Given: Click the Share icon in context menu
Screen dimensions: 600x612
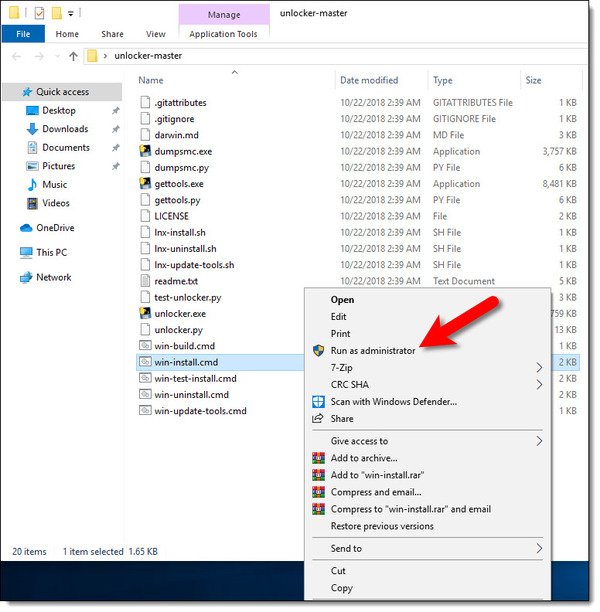Looking at the screenshot, I should [x=317, y=418].
